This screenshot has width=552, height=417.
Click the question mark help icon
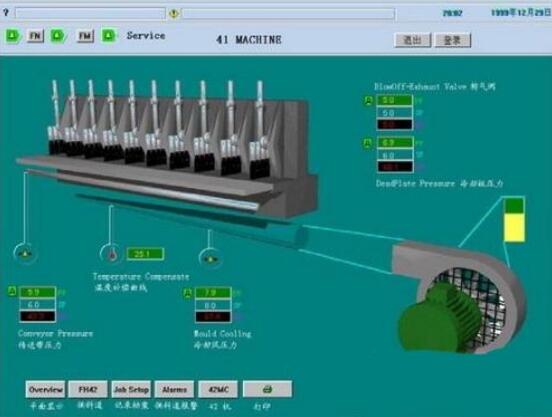click(6, 12)
